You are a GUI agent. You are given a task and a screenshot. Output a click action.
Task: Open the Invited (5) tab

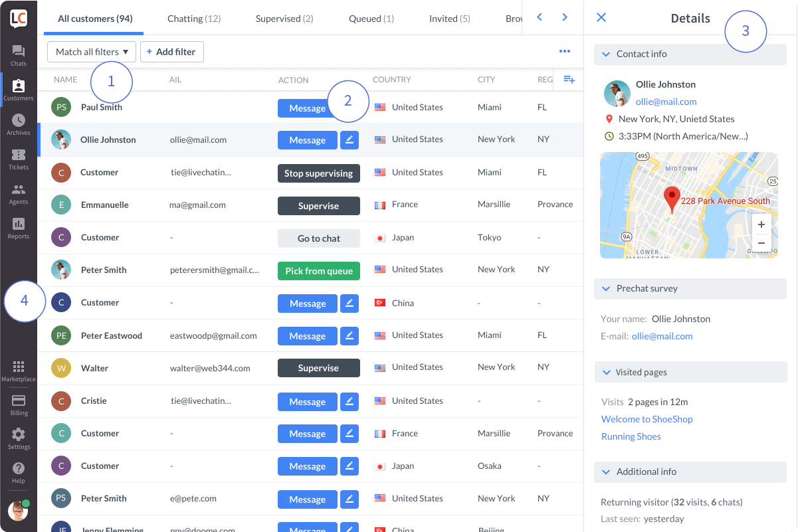[450, 19]
